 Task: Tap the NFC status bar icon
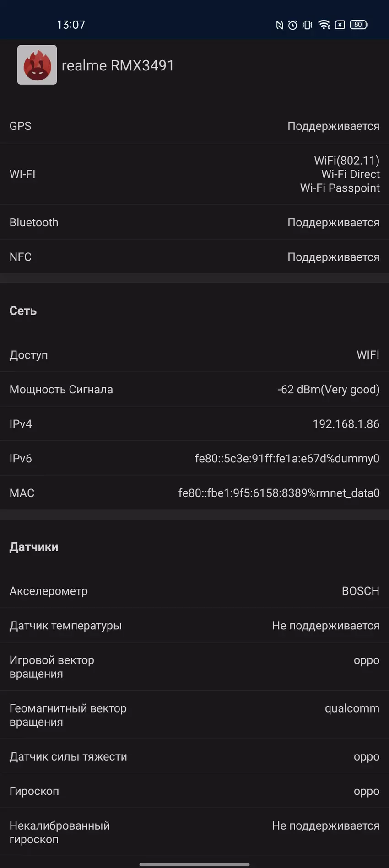pos(279,25)
